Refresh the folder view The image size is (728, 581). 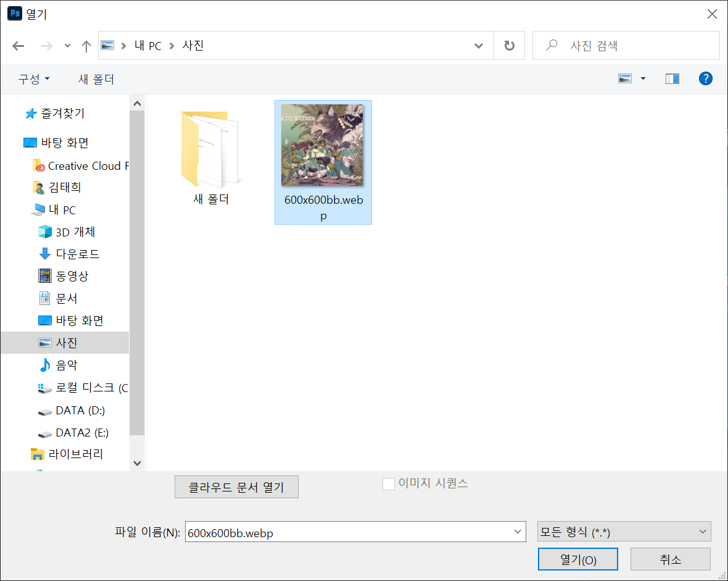pos(510,46)
